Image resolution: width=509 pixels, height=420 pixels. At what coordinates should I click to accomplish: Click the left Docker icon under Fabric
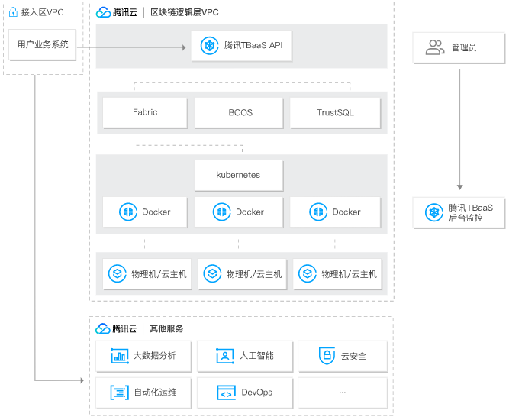(128, 212)
